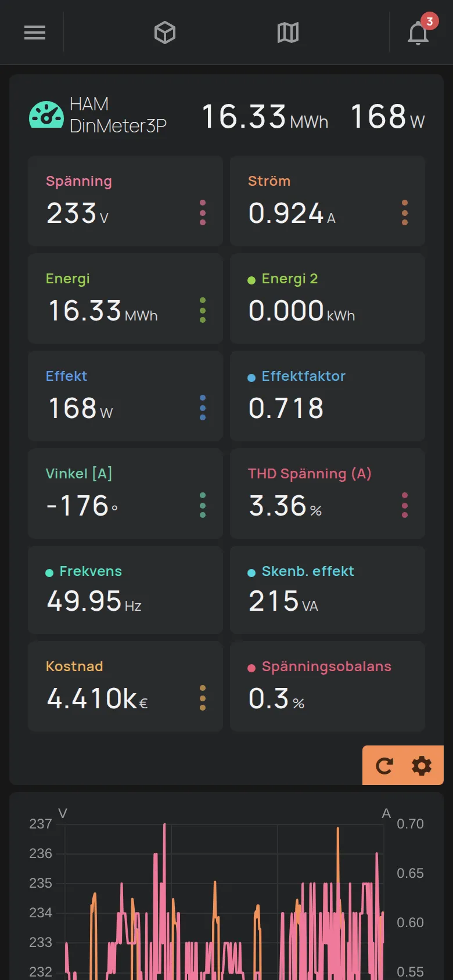The width and height of the screenshot is (453, 980).
Task: Toggle the Energi 2 series dot
Action: [251, 280]
